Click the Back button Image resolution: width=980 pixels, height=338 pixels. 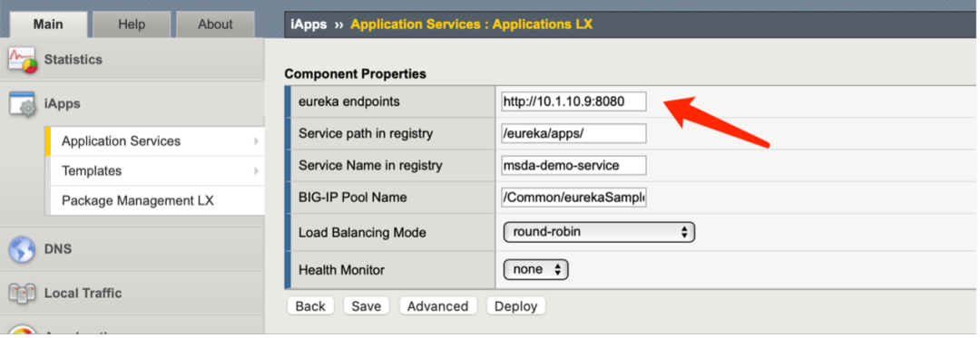(x=310, y=306)
